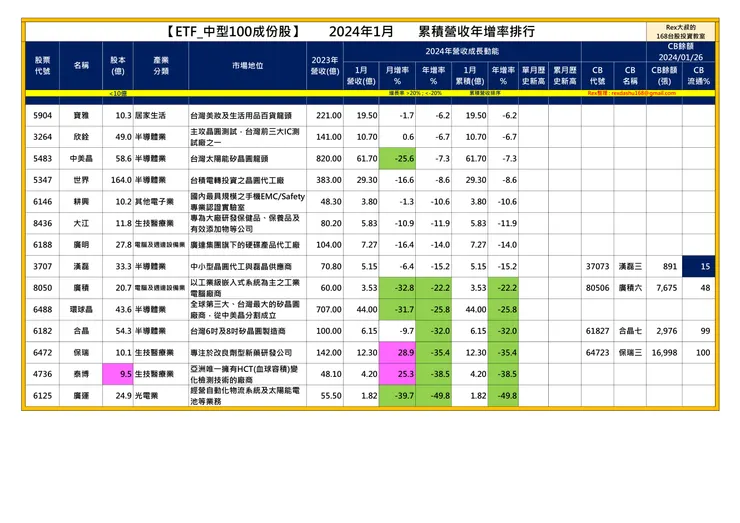The width and height of the screenshot is (740, 523).
Task: Click the 月增率% column header
Action: (397, 76)
